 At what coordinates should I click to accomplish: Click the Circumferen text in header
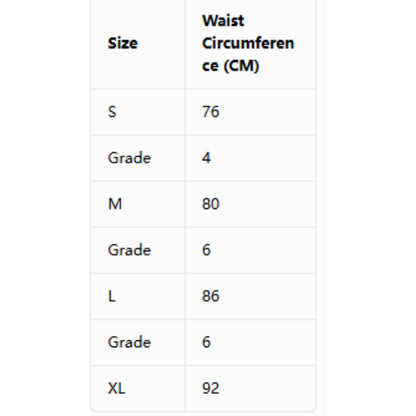pos(248,43)
